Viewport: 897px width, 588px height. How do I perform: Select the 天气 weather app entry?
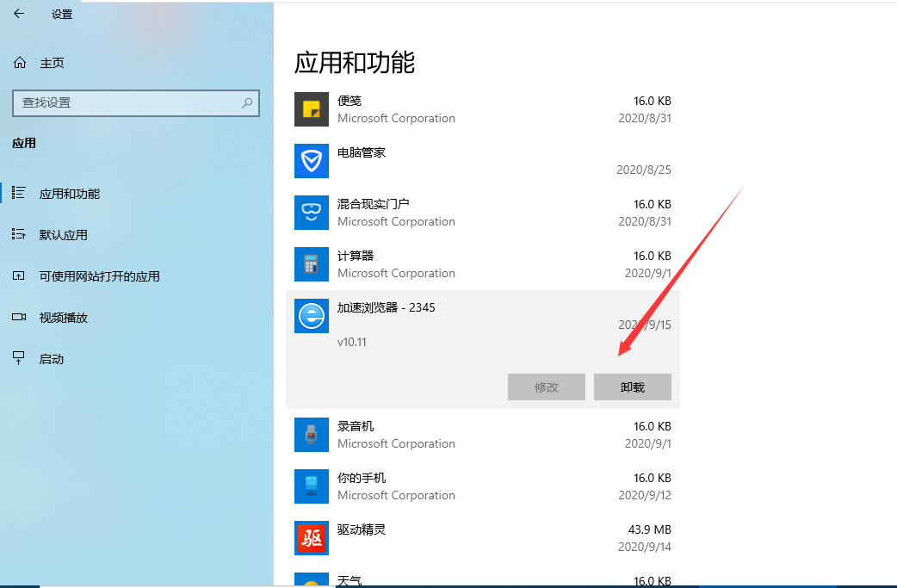coord(482,580)
